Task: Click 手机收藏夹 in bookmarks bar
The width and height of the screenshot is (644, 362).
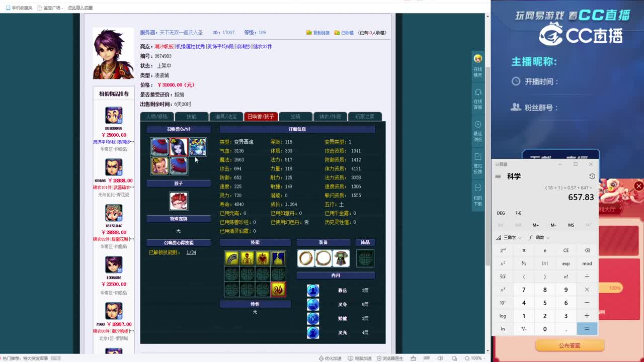Action: (20, 8)
